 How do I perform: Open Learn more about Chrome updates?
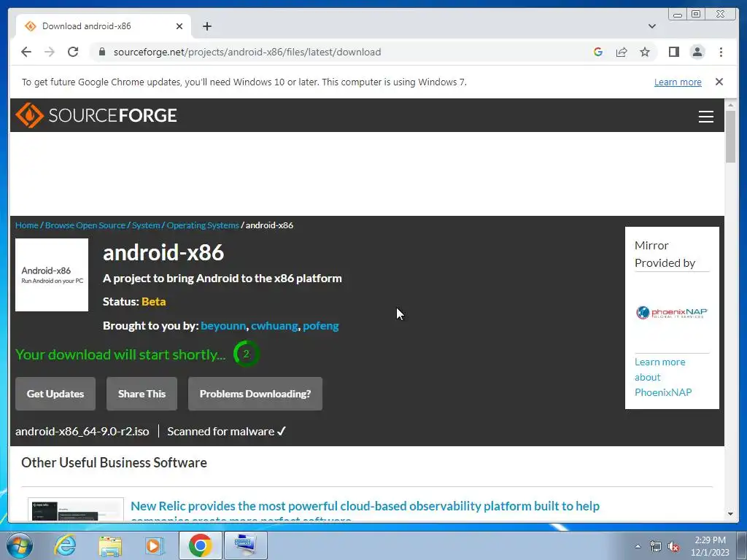[x=678, y=82]
